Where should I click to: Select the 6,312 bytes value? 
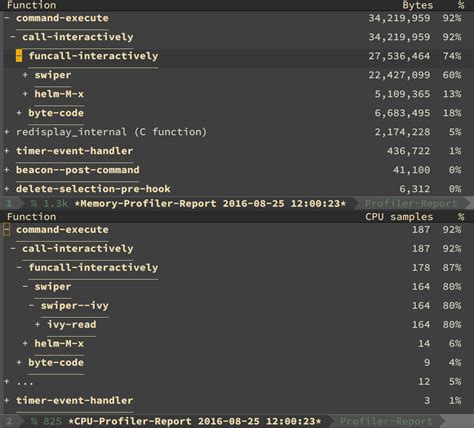click(x=415, y=189)
